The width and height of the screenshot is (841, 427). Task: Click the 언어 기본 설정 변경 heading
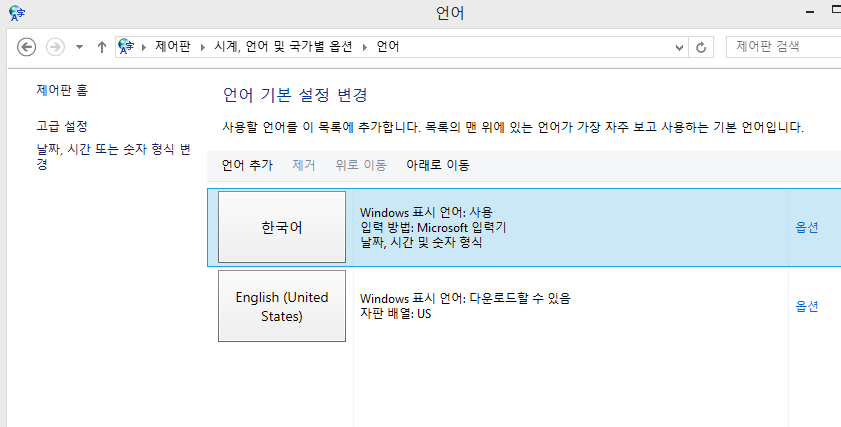[296, 95]
